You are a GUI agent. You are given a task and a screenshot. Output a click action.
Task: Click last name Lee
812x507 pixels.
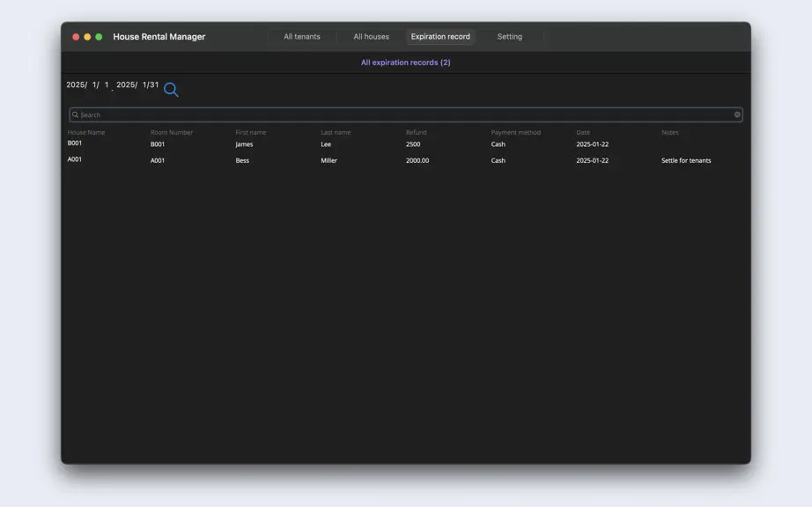click(x=326, y=144)
